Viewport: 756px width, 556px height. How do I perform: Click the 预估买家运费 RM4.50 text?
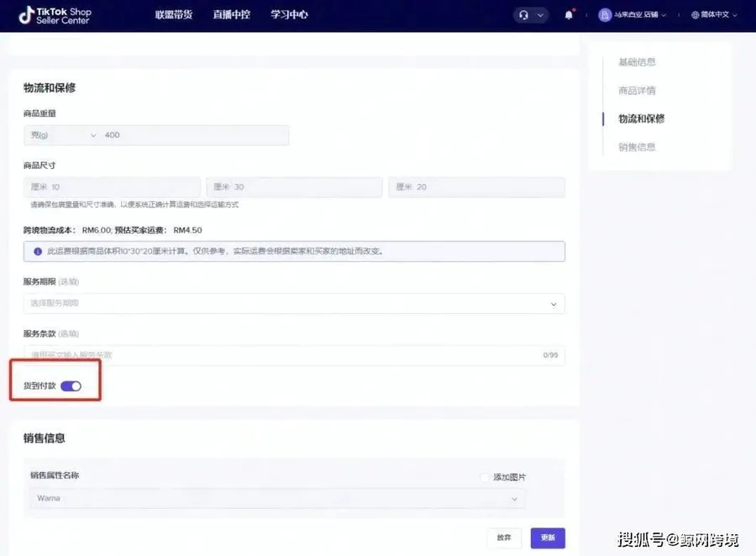pyautogui.click(x=159, y=230)
